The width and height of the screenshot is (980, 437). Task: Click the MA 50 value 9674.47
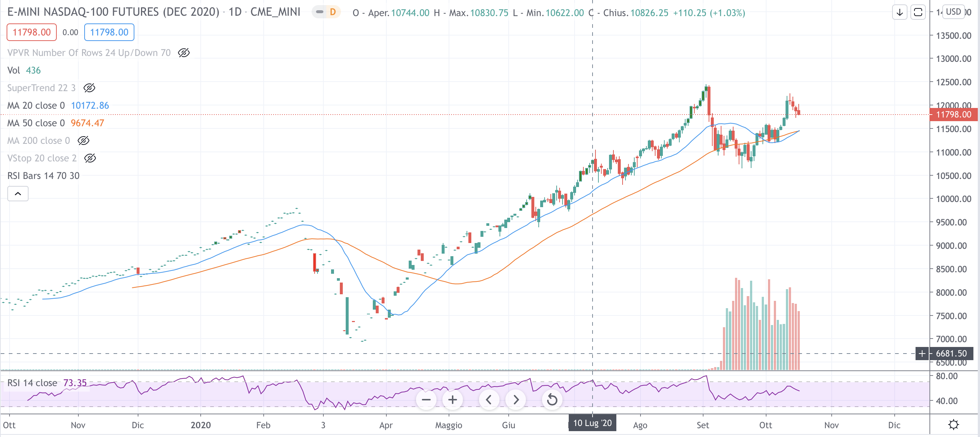click(88, 123)
